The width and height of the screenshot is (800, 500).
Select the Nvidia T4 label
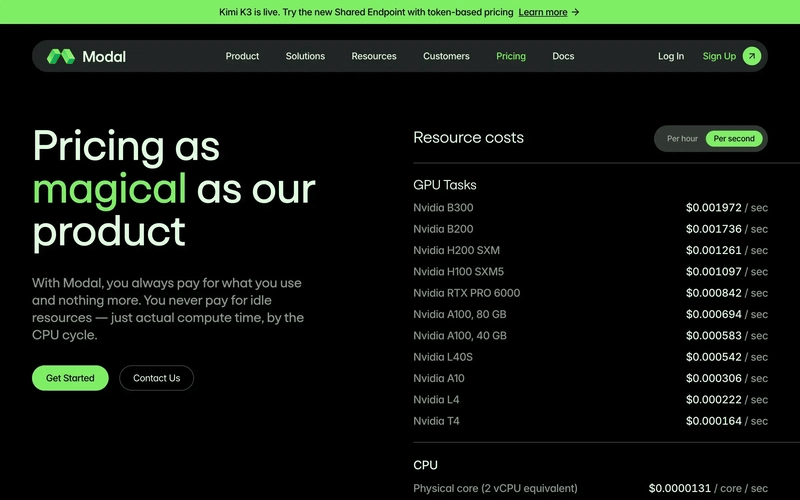tap(436, 421)
